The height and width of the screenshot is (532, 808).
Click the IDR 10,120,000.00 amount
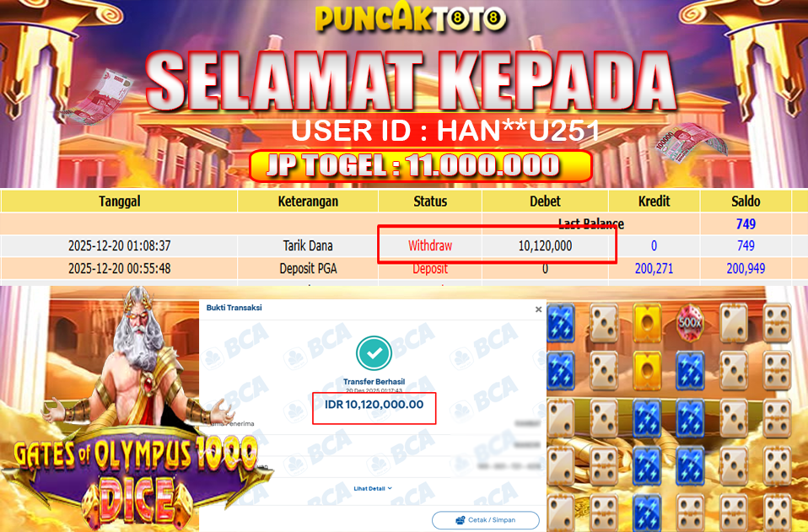pyautogui.click(x=374, y=405)
